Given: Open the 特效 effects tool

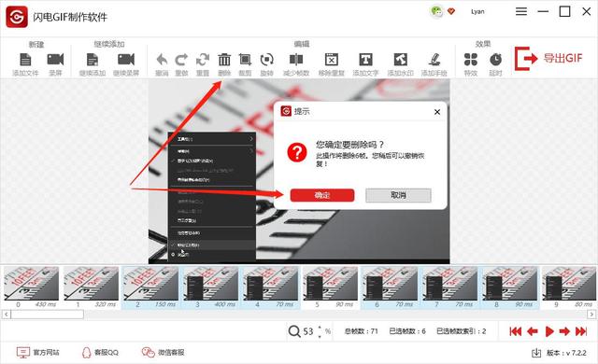Looking at the screenshot, I should click(x=471, y=60).
